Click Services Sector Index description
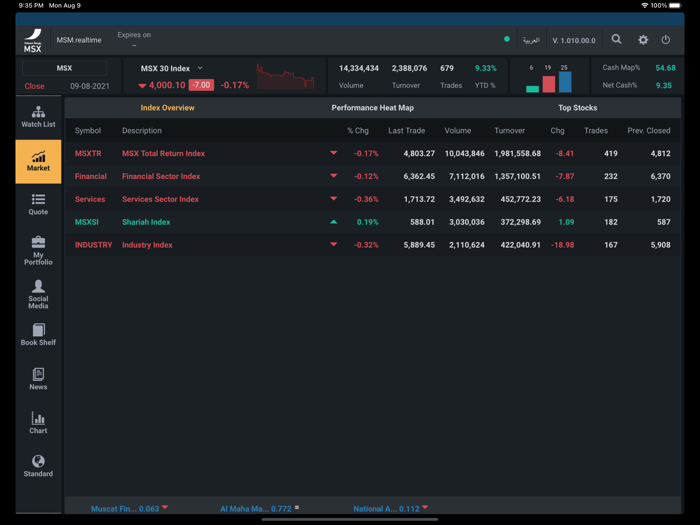 click(x=160, y=199)
